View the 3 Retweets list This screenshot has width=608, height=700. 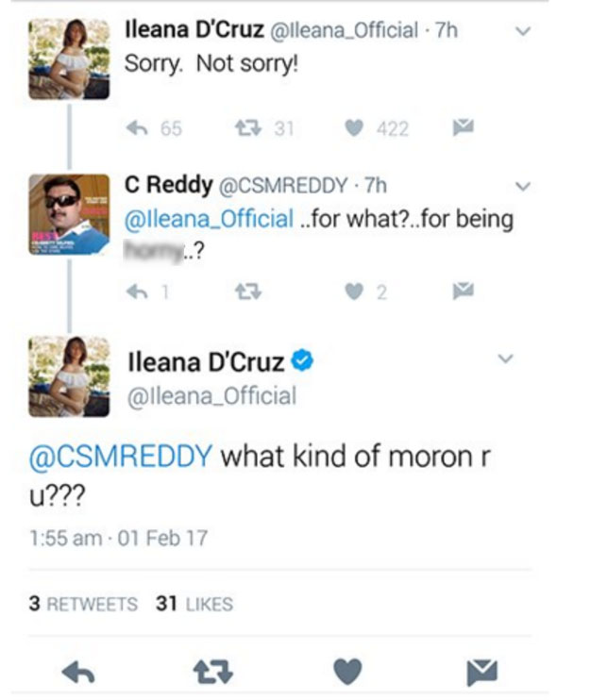[x=83, y=604]
